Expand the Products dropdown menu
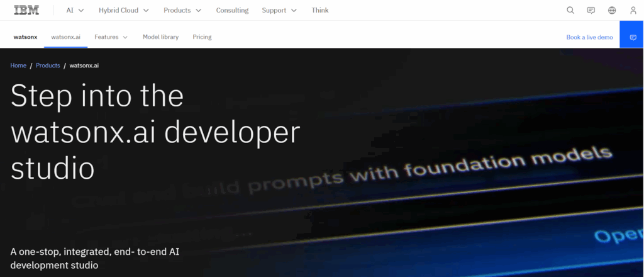The width and height of the screenshot is (644, 277). point(182,10)
